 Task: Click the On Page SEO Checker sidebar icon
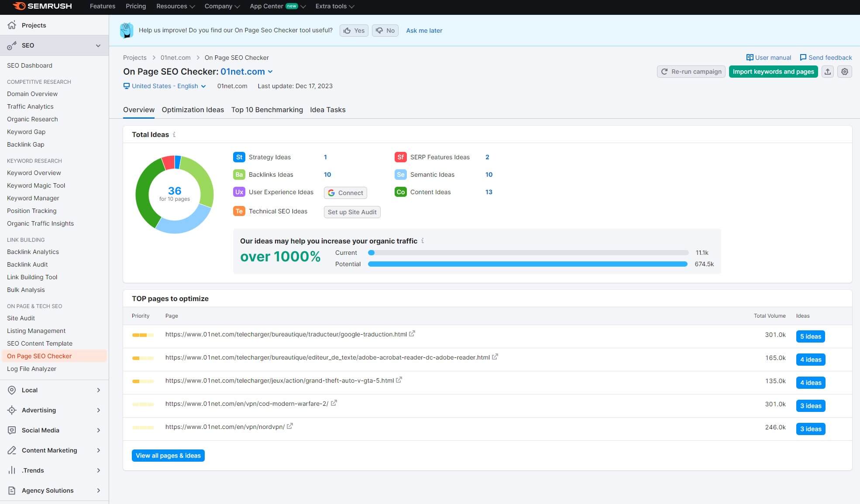[x=39, y=356]
